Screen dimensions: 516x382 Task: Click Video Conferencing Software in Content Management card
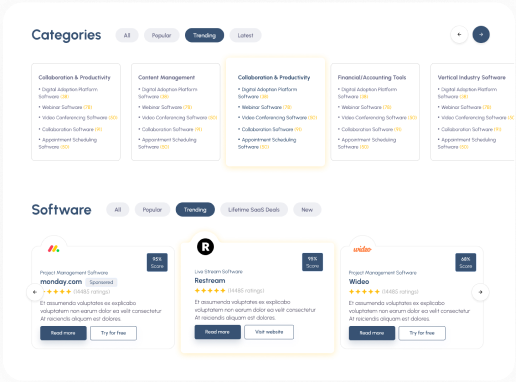click(x=178, y=118)
